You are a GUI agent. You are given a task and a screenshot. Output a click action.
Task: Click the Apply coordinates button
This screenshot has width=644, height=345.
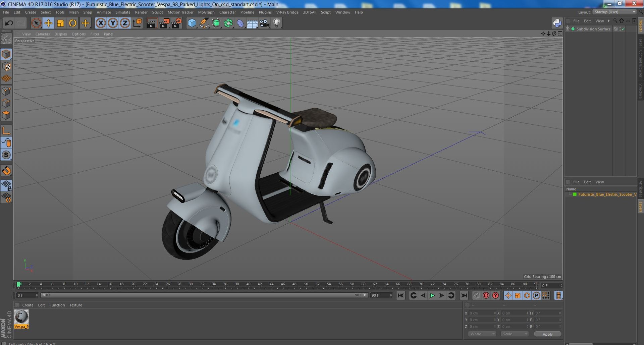547,334
